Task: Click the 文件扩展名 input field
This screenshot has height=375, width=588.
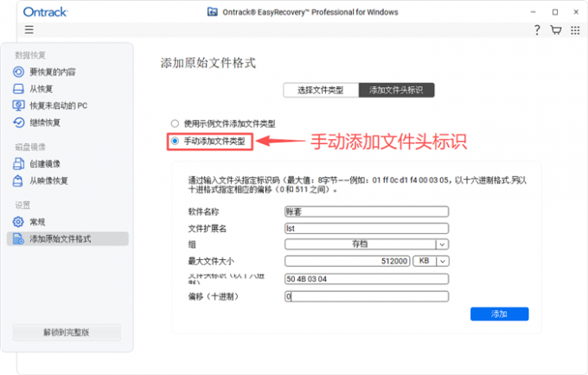Action: tap(367, 228)
